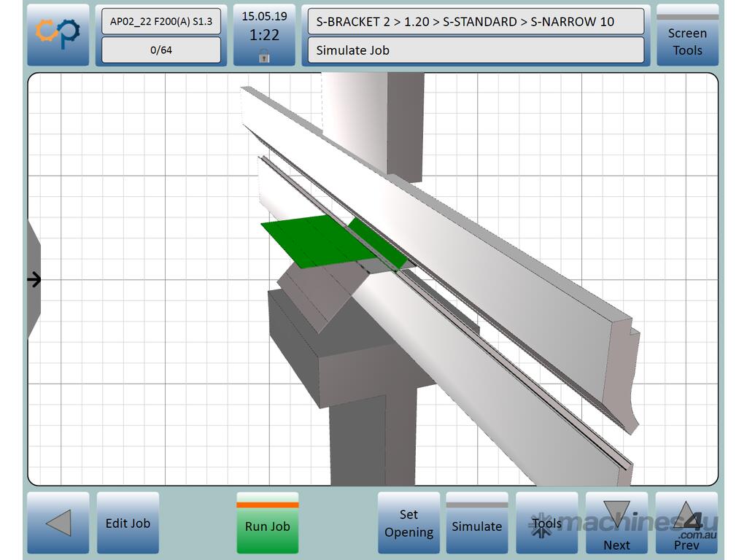Click the padlock icon under the clock

[x=264, y=56]
